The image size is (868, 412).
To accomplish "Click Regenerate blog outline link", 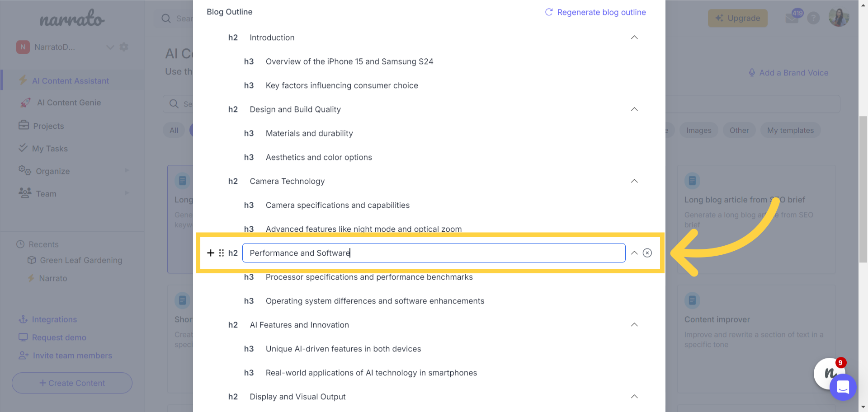I will point(601,12).
